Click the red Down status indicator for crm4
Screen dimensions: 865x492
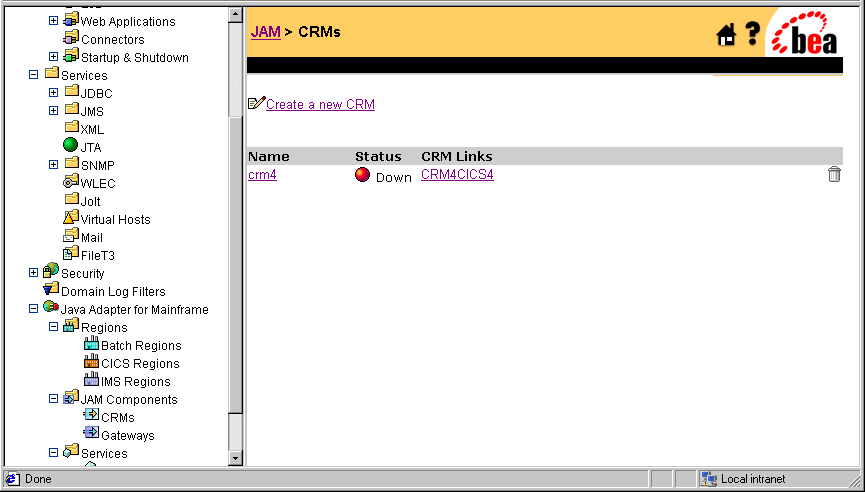(x=362, y=175)
